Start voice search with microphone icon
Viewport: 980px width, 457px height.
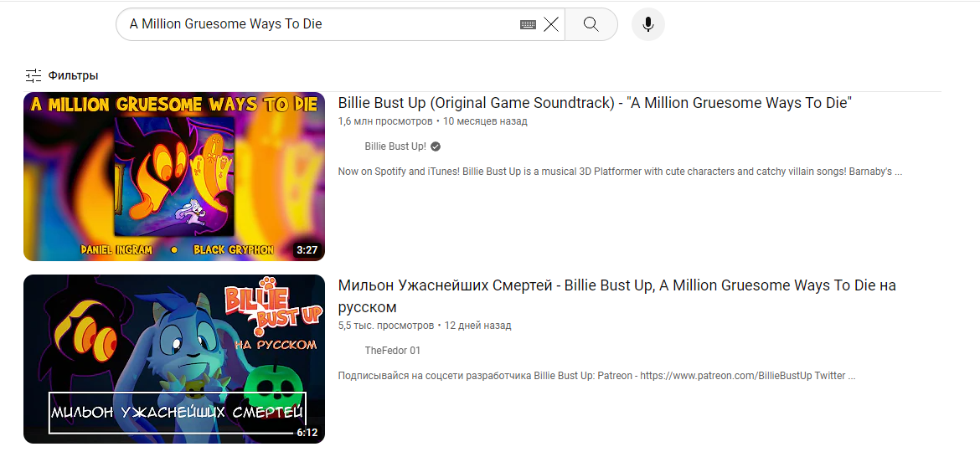[x=648, y=24]
